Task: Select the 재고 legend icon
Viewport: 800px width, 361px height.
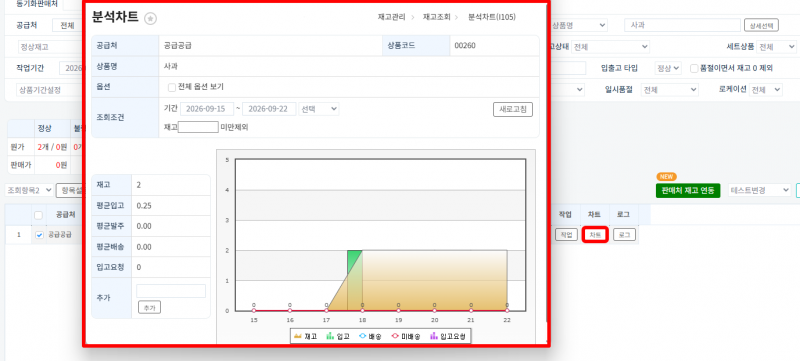Action: [298, 336]
